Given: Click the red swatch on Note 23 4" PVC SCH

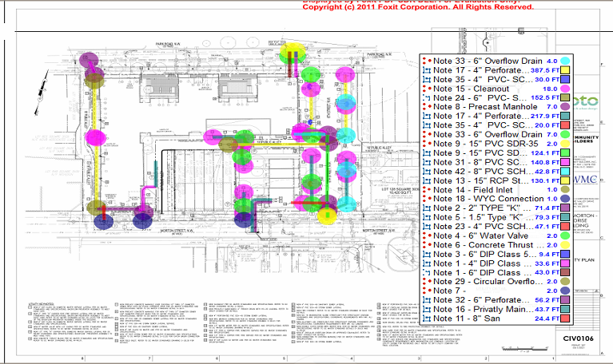Looking at the screenshot, I should [x=565, y=226].
